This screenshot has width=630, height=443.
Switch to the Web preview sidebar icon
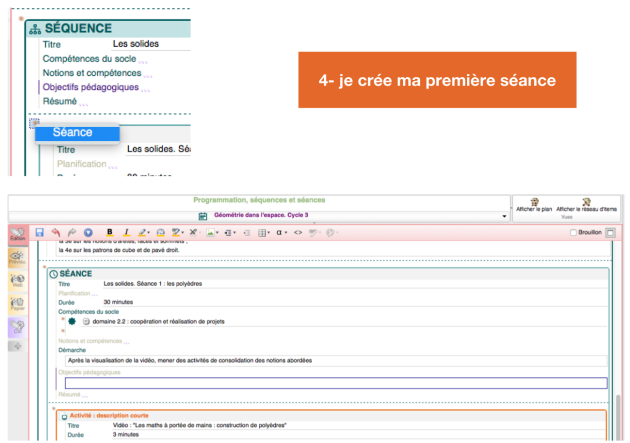tap(17, 282)
